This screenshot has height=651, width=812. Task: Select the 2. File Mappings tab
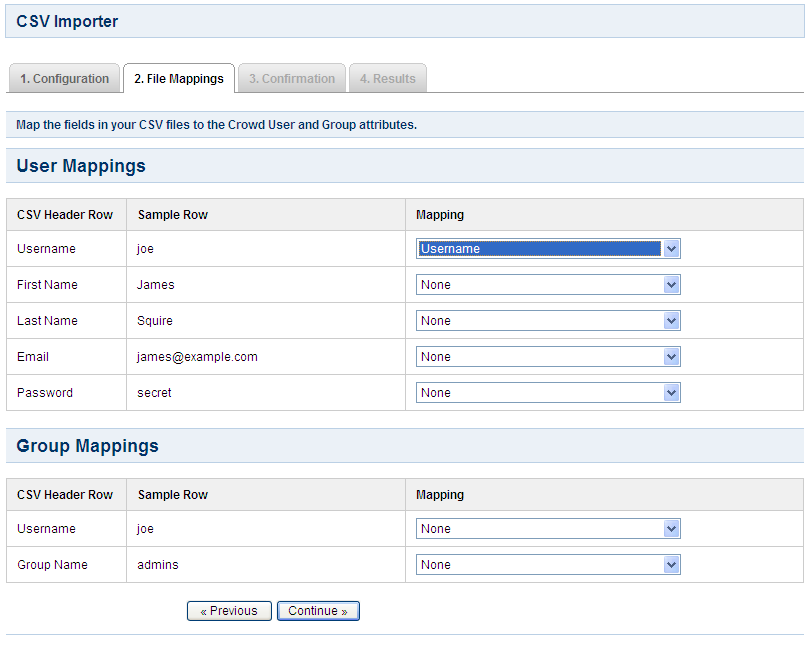click(179, 79)
